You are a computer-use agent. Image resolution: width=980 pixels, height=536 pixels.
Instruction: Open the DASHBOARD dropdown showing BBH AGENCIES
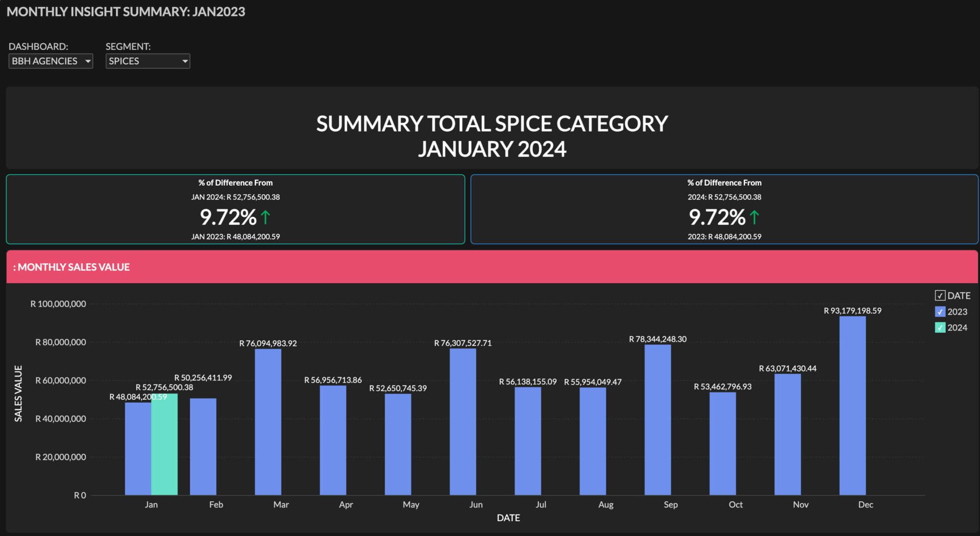[51, 61]
